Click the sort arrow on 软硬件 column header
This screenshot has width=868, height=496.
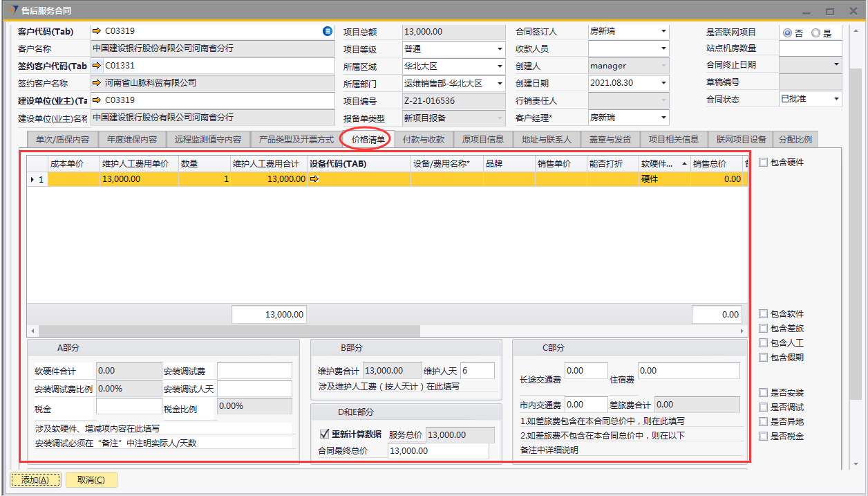[x=684, y=164]
